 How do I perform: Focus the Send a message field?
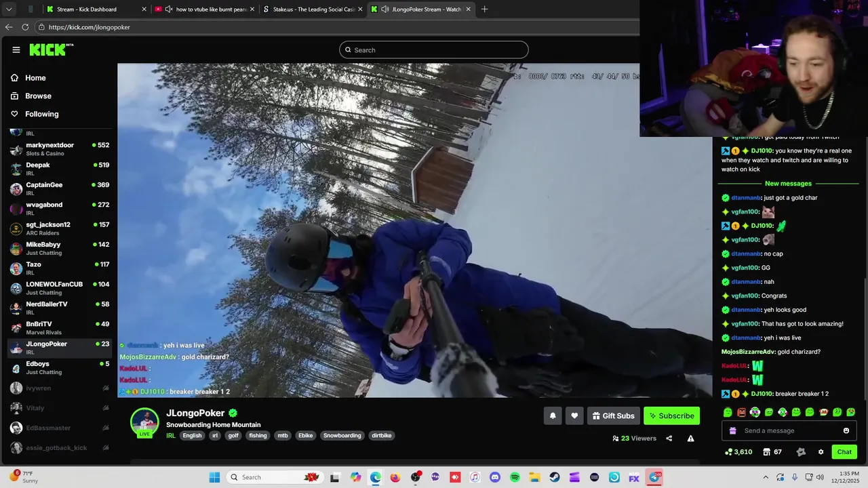(789, 431)
